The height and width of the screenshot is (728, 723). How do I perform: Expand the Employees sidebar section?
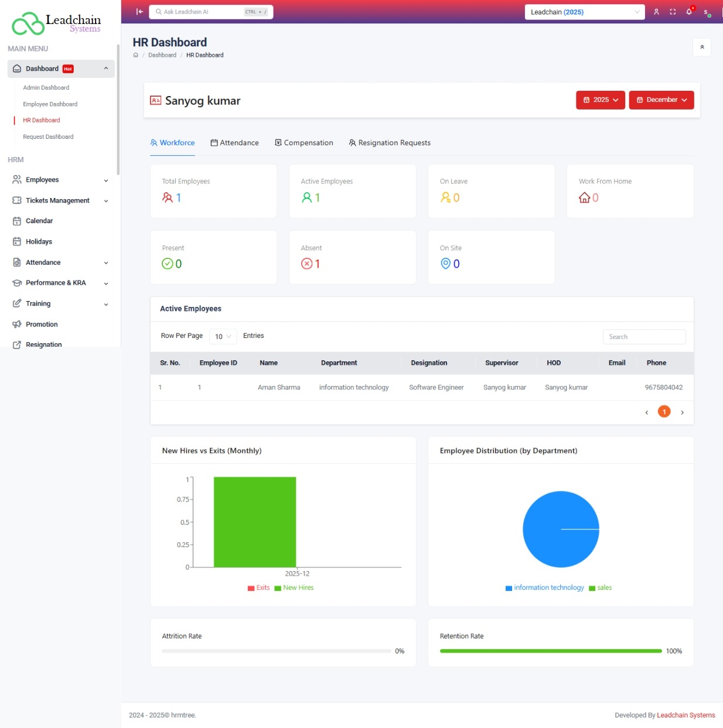[x=42, y=180]
